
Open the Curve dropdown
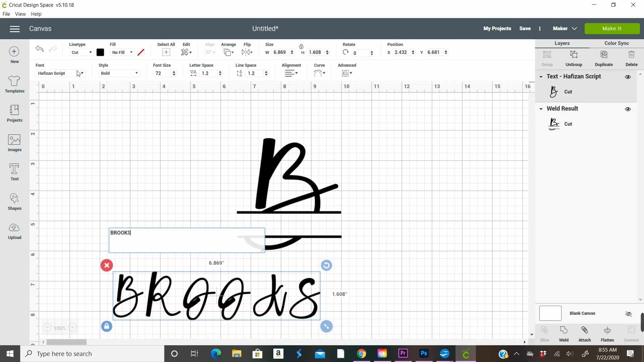point(319,73)
